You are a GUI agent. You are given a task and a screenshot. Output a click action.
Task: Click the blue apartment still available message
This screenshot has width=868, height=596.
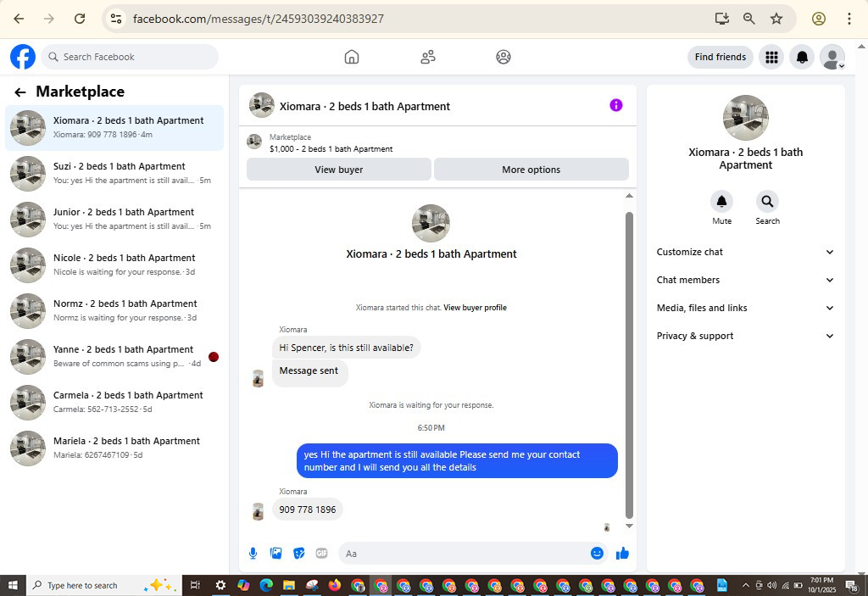click(457, 461)
